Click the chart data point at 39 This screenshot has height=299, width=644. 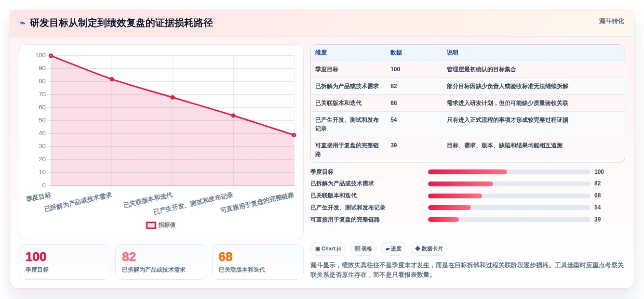294,135
